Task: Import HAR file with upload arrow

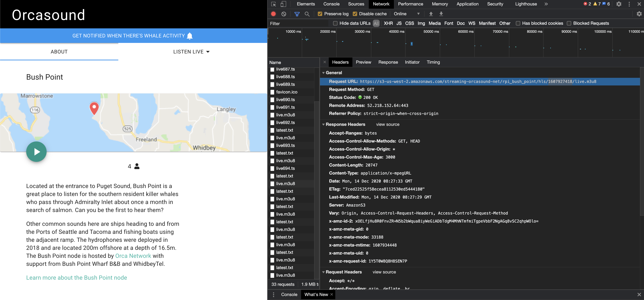Action: tap(431, 14)
